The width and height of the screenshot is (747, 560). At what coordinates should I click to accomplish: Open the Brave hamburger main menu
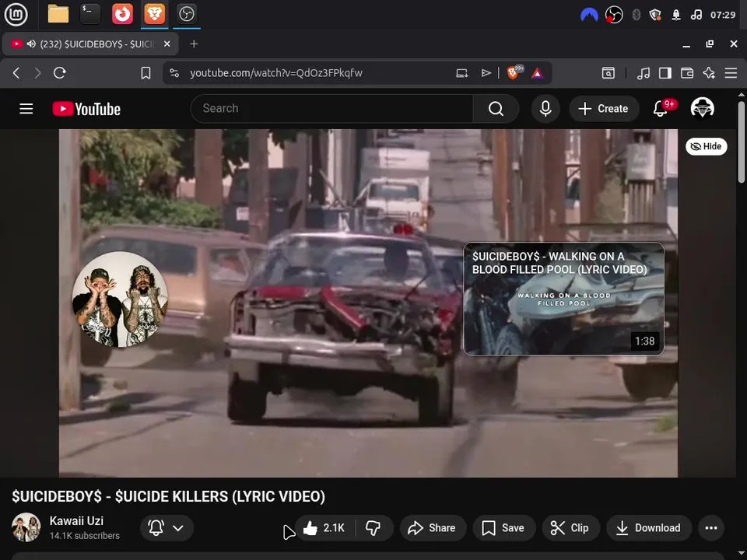click(x=731, y=73)
